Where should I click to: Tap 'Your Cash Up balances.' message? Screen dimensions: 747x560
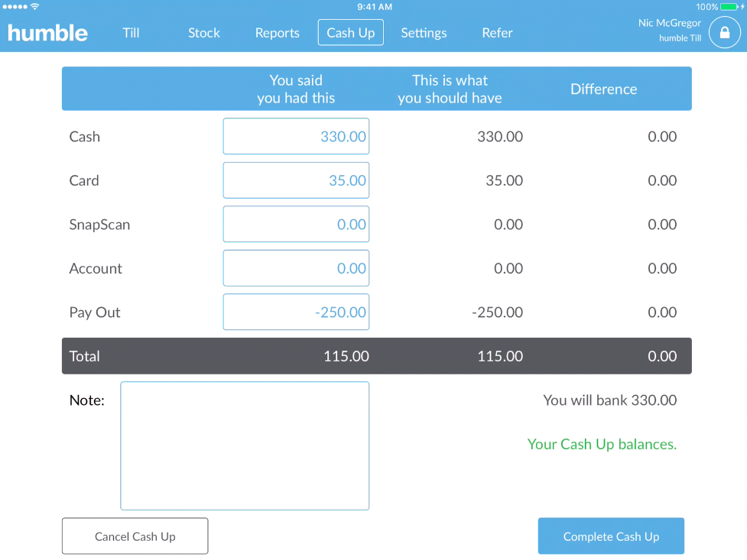602,444
